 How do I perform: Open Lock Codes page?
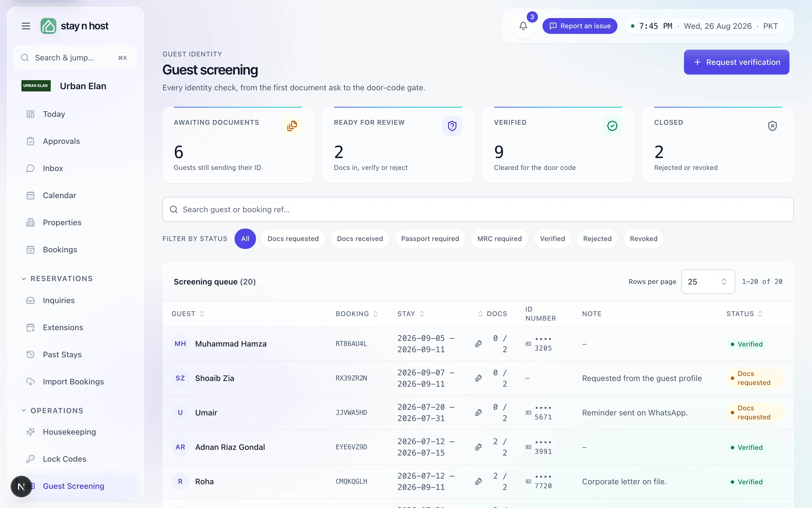coord(76,459)
